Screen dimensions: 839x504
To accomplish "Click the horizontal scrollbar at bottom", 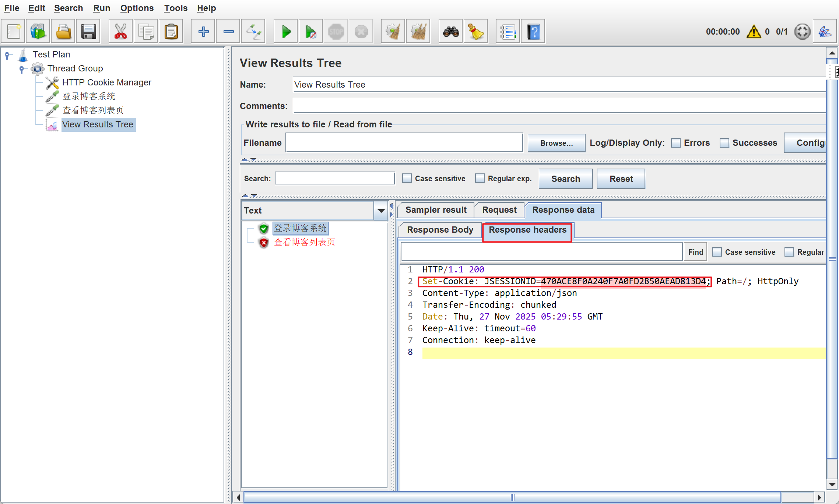I will (x=512, y=497).
